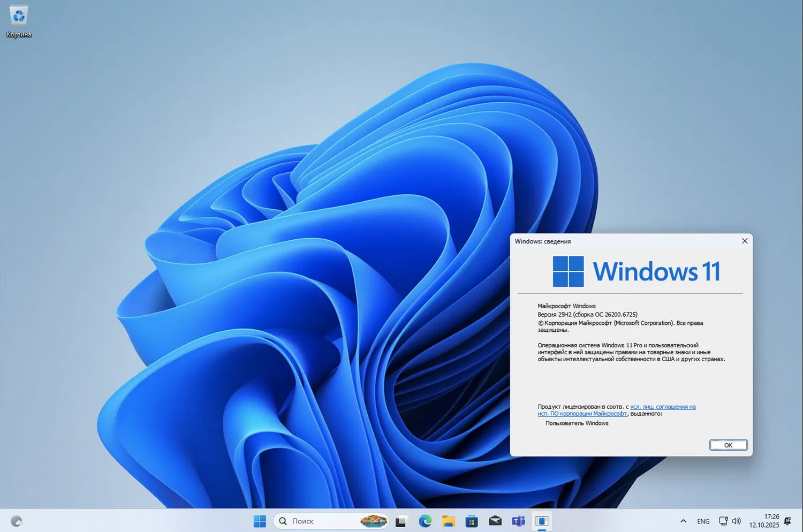Click the Корпорация Майкрософт copyright line
This screenshot has width=803, height=532.
(620, 326)
